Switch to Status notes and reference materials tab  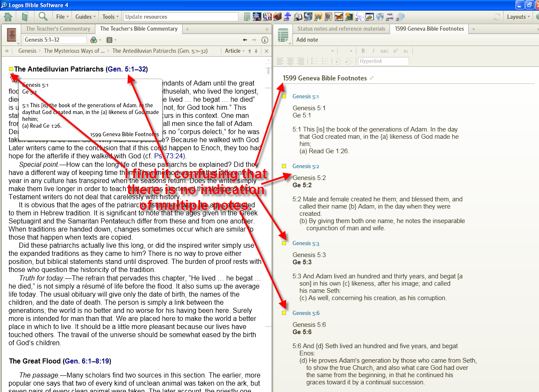(x=341, y=29)
